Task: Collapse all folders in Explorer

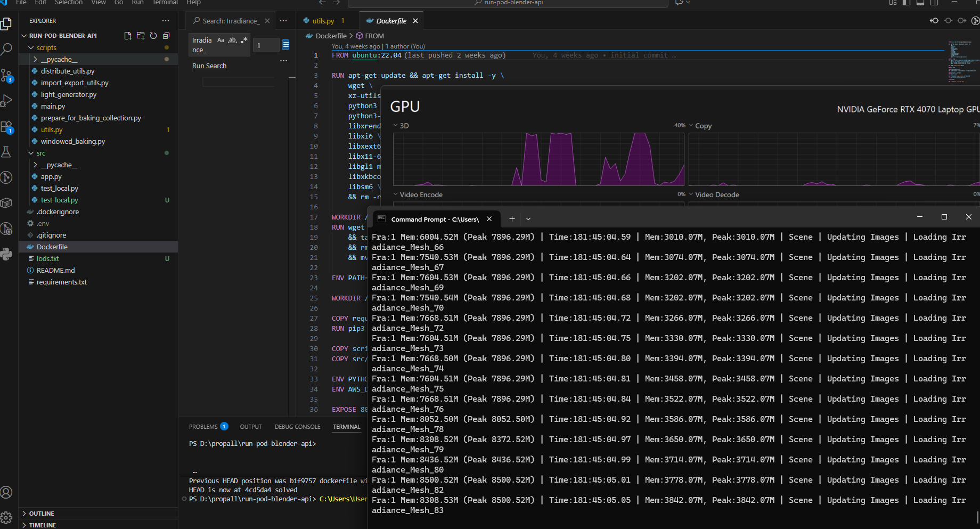Action: 166,36
